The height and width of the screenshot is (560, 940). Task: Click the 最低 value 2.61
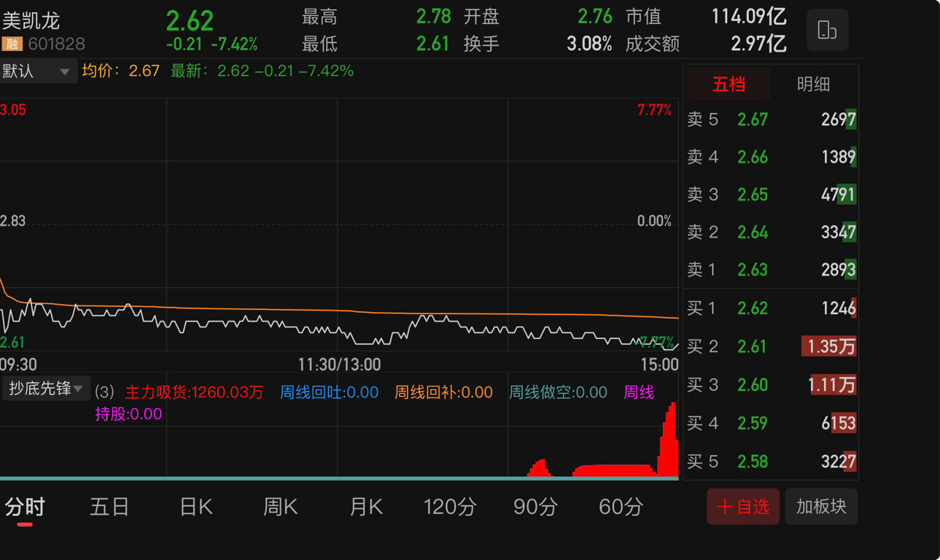(x=433, y=44)
